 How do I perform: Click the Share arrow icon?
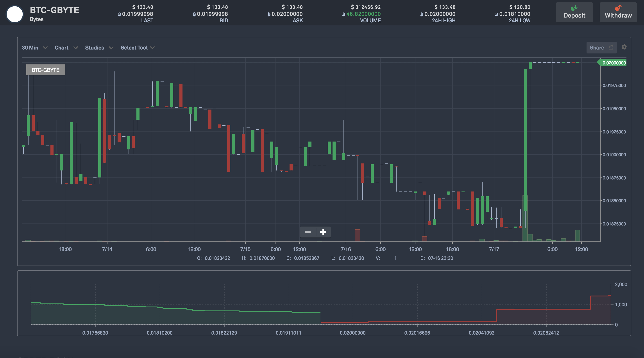[611, 47]
